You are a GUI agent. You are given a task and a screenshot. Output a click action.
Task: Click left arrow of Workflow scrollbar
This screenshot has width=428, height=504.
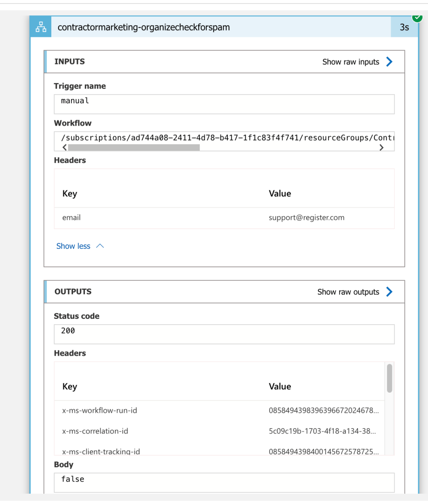[65, 147]
